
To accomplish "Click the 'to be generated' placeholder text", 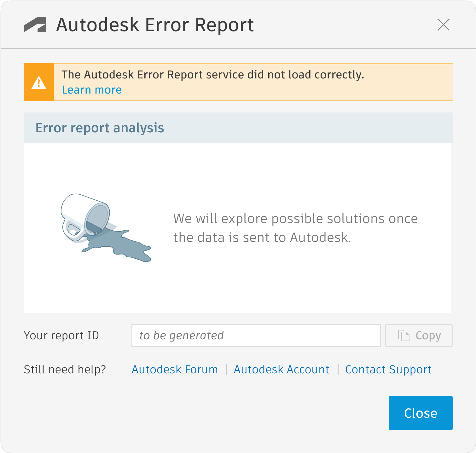I will coord(182,335).
